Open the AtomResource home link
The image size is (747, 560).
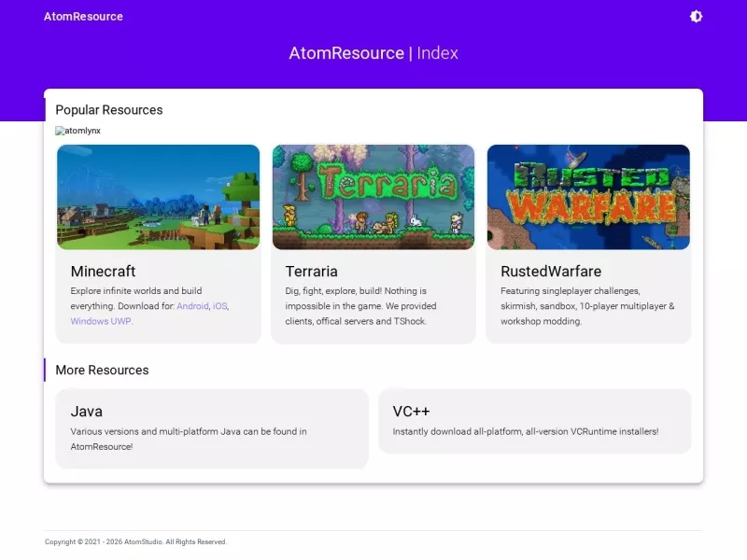pyautogui.click(x=83, y=17)
